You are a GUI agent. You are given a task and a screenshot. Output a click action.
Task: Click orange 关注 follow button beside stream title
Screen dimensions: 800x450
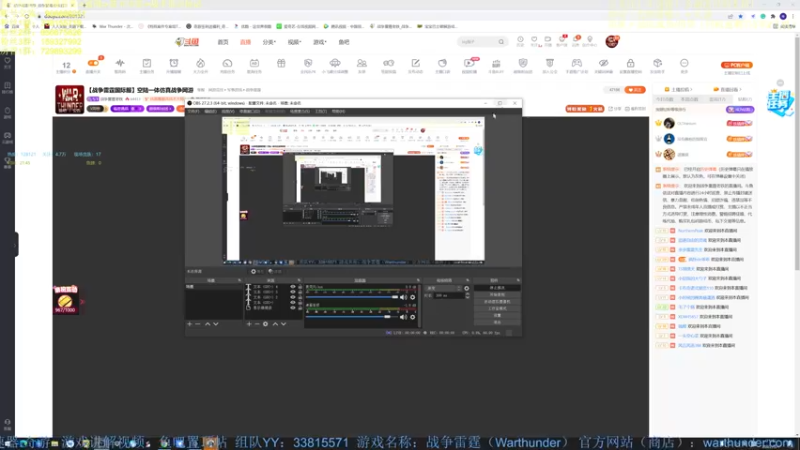pyautogui.click(x=635, y=90)
